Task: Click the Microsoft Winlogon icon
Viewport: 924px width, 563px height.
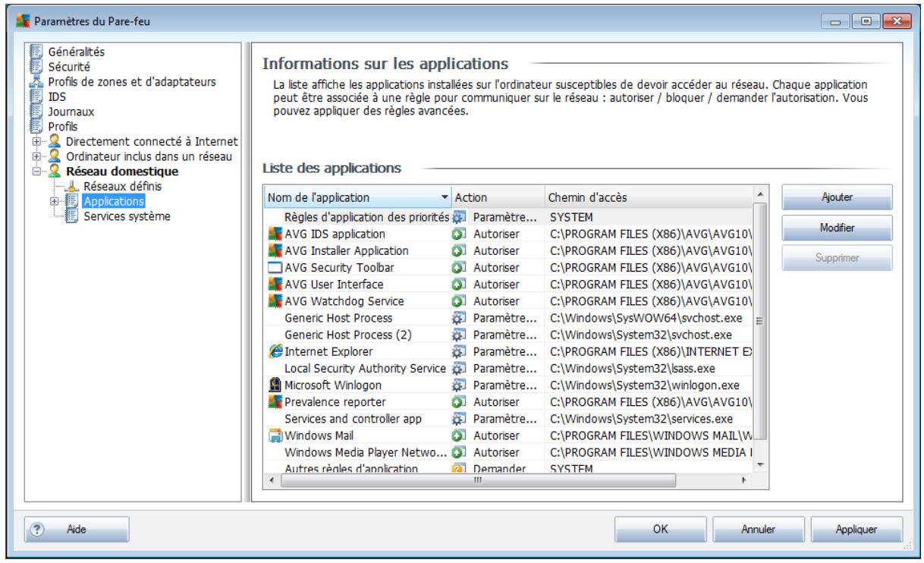Action: pos(275,384)
